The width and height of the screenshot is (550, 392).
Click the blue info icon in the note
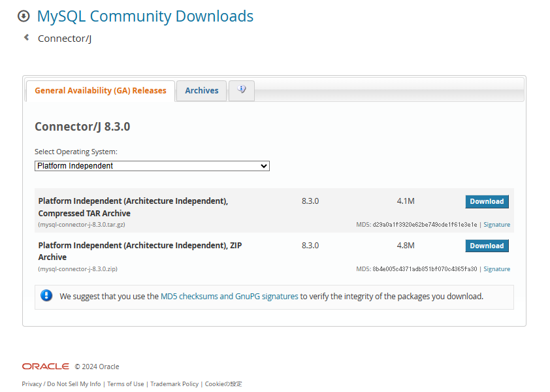tap(46, 295)
